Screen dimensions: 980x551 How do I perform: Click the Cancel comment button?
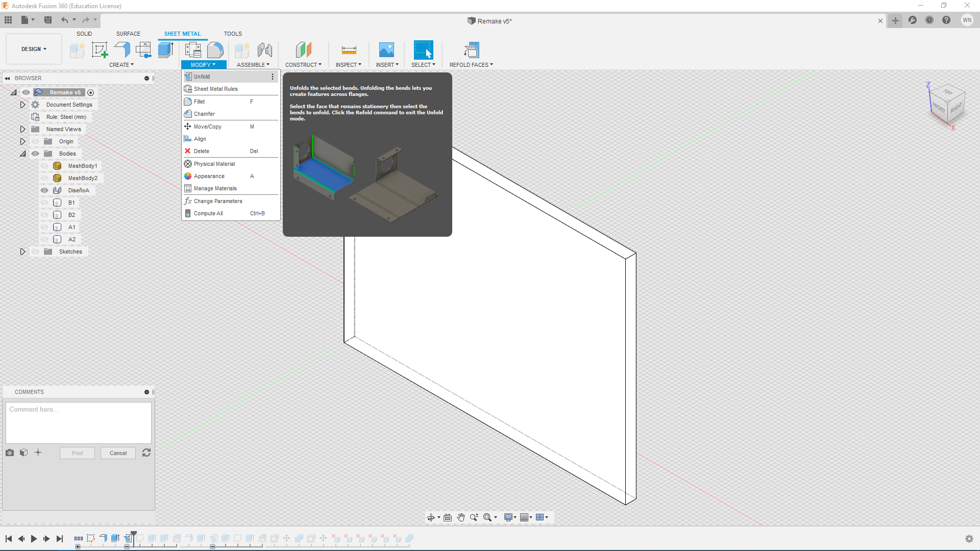coord(118,453)
